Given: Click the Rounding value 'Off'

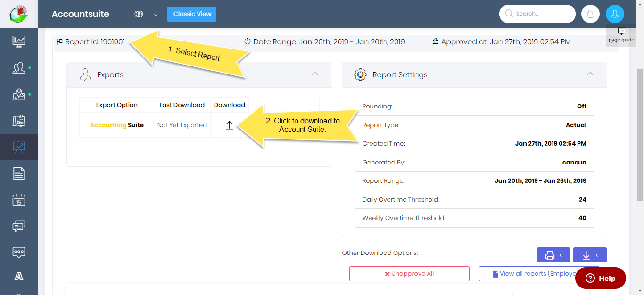Looking at the screenshot, I should (x=582, y=107).
